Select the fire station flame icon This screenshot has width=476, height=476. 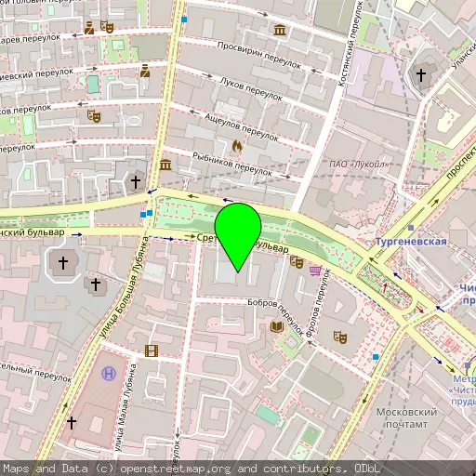tap(237, 146)
